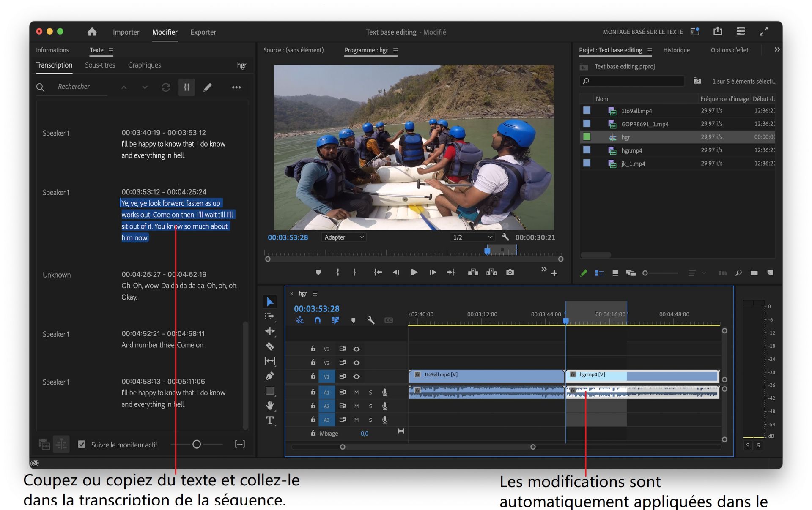
Task: Click the pencil edit transcript icon
Action: [x=208, y=87]
